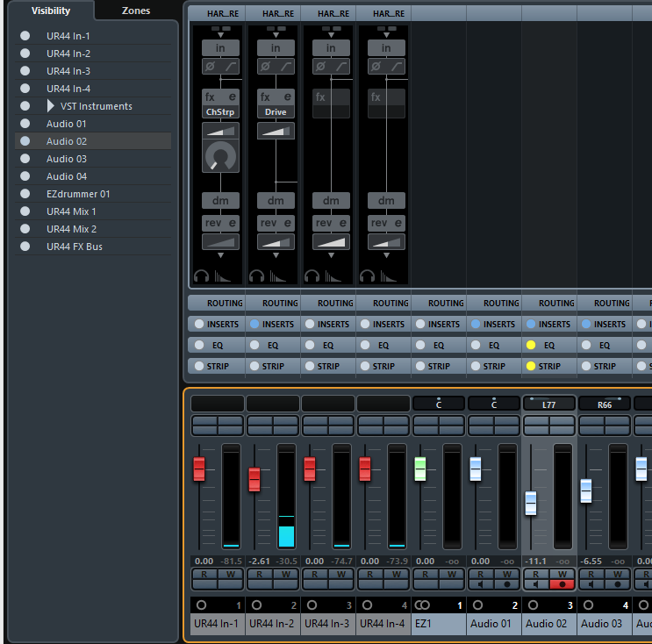Select Audio 03 in visibility list
Viewport: 652px width, 644px height.
pos(93,159)
